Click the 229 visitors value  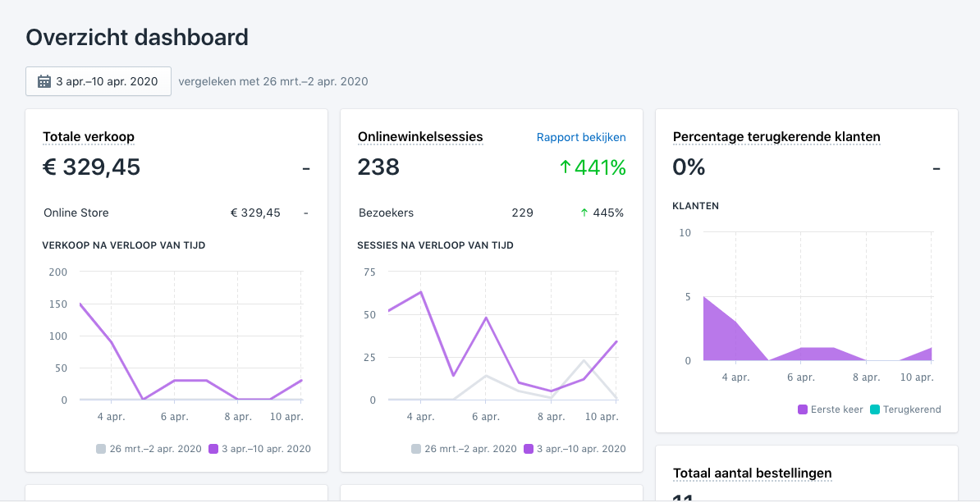[x=523, y=213]
